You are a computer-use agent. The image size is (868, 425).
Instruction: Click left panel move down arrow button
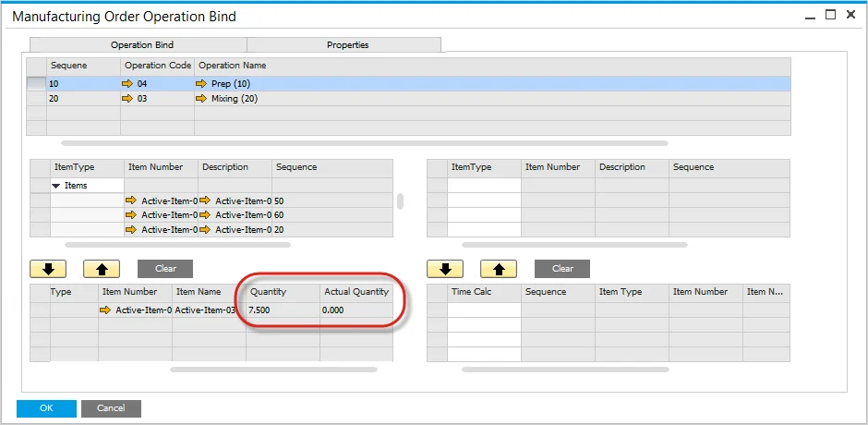(x=49, y=269)
